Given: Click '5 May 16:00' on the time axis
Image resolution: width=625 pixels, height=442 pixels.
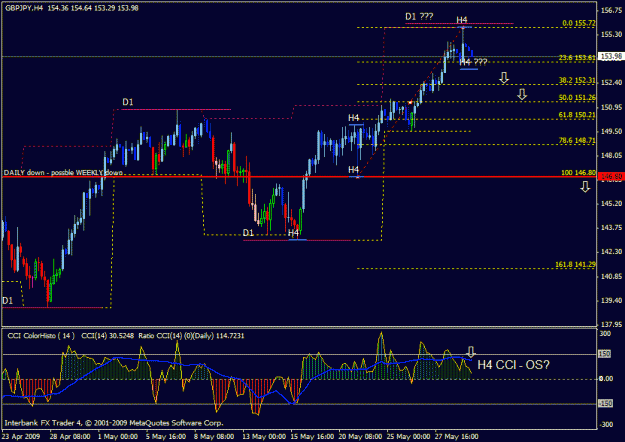Looking at the screenshot, I should tap(166, 436).
